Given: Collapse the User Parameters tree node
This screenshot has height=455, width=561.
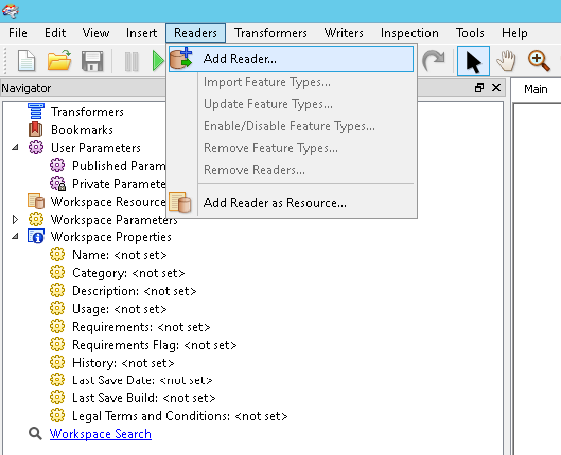Looking at the screenshot, I should point(15,147).
